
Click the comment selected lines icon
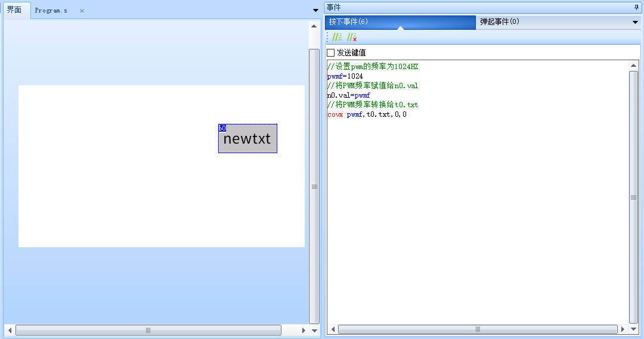click(337, 38)
